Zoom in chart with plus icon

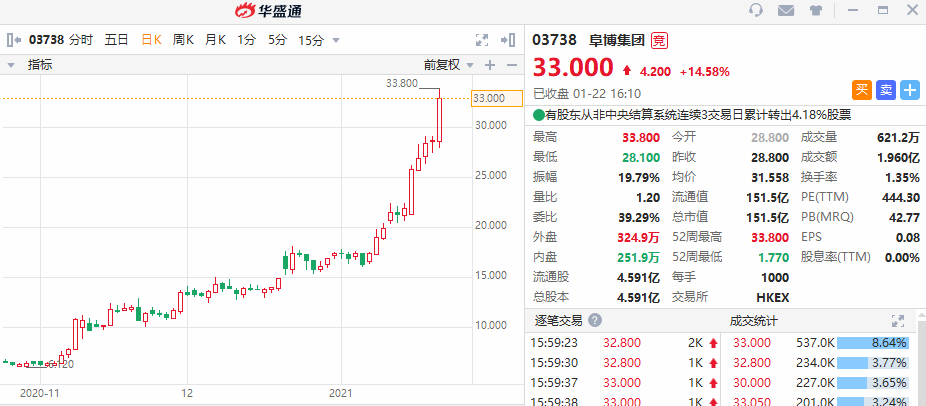pos(490,65)
